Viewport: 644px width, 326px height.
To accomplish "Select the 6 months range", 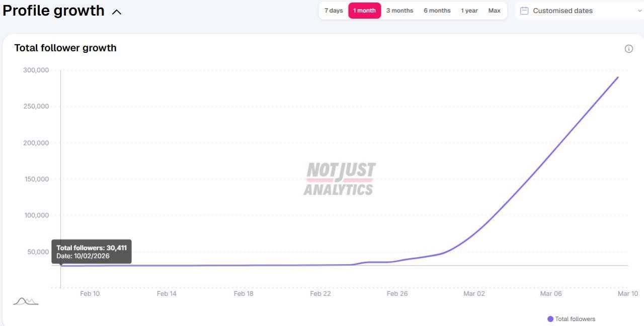I will [437, 11].
